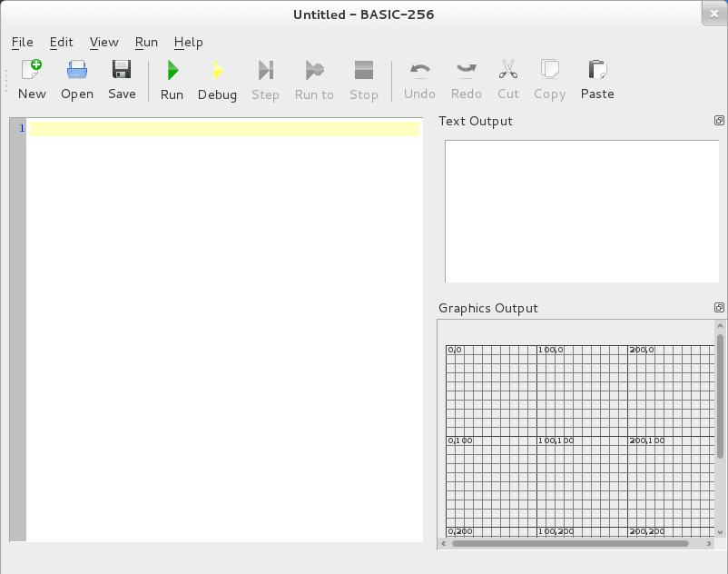Click into the code editor line 1
This screenshot has height=574, width=728.
click(225, 129)
